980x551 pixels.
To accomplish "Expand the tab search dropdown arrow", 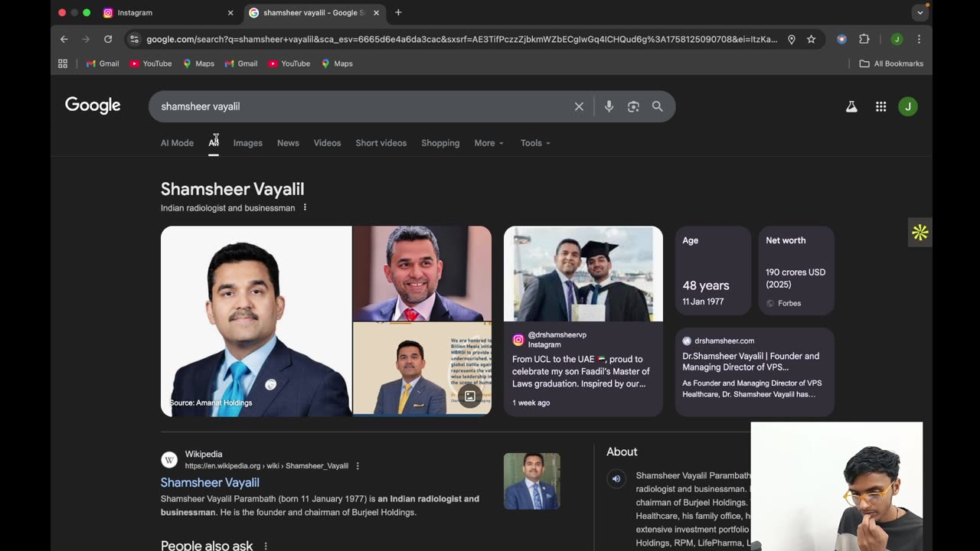I will (920, 12).
